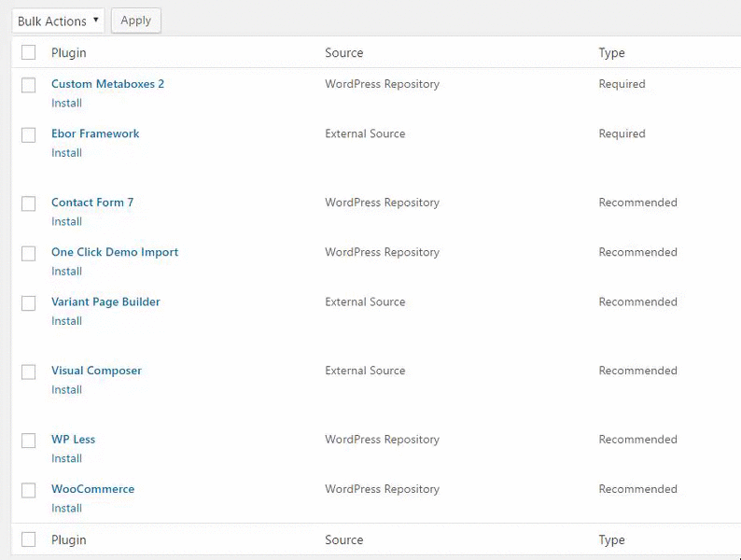Install the Ebor Framework plugin
Screen dimensions: 741x560
(66, 153)
